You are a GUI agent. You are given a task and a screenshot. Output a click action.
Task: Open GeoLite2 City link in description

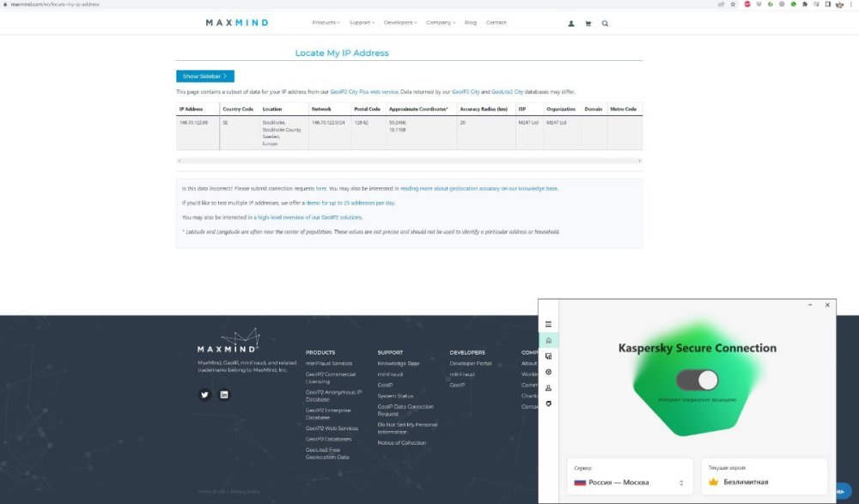(508, 92)
